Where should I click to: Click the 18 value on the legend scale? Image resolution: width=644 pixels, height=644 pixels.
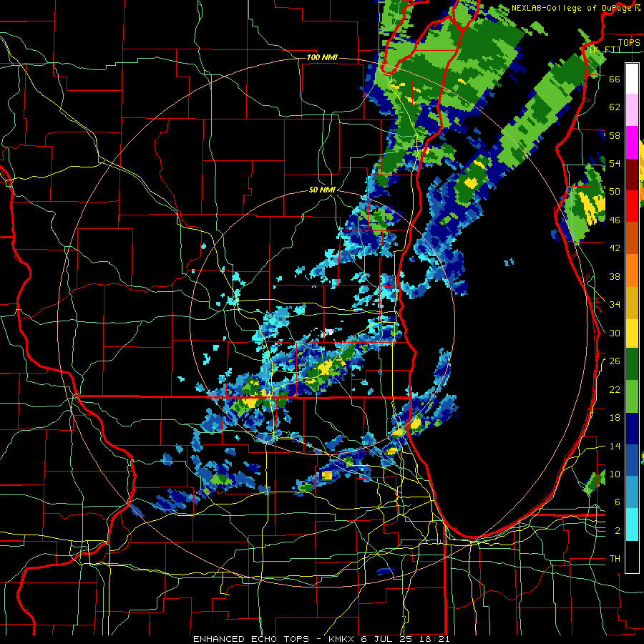click(615, 418)
